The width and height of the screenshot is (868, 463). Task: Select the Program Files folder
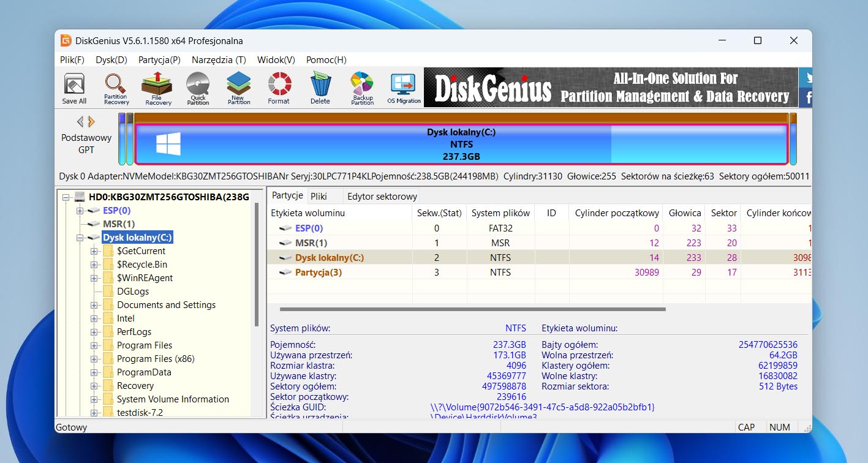pos(145,345)
